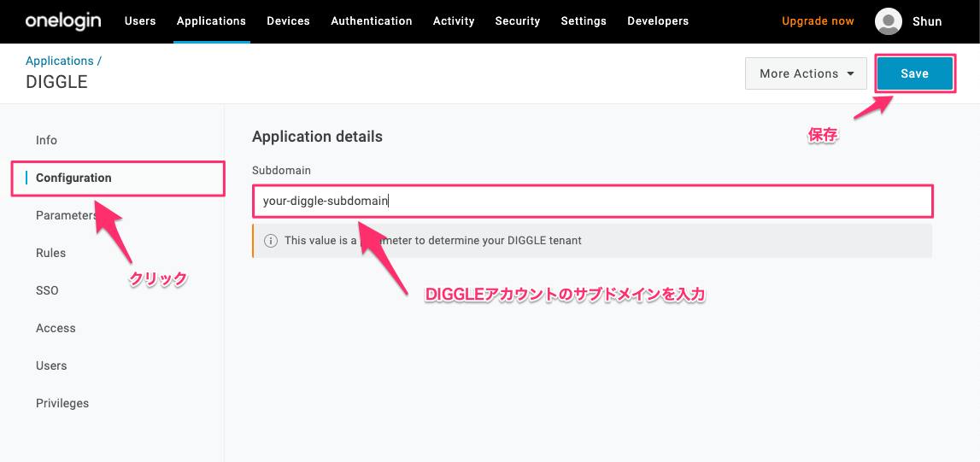Open the Applications menu
Viewport: 980px width, 462px height.
211,20
